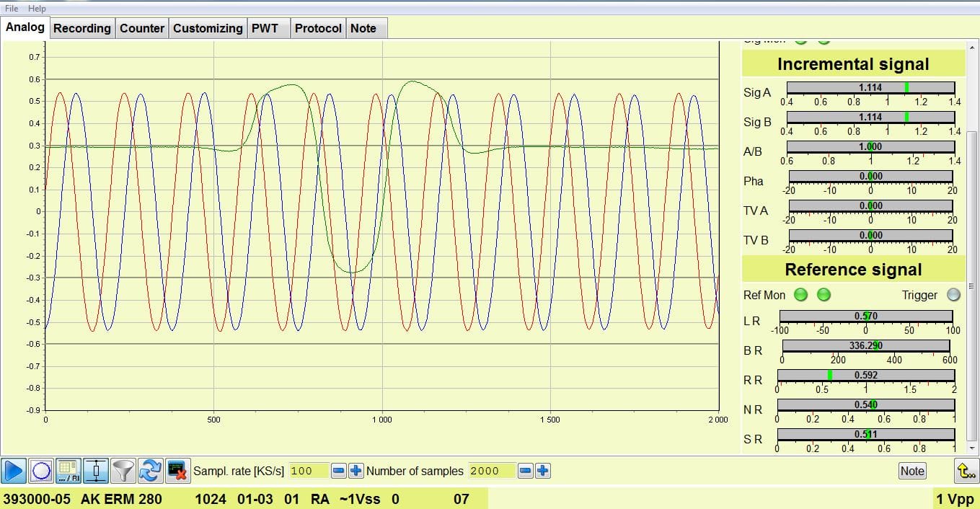Click the ~1Vss entry in status bar
The image size is (980, 509).
tap(360, 499)
